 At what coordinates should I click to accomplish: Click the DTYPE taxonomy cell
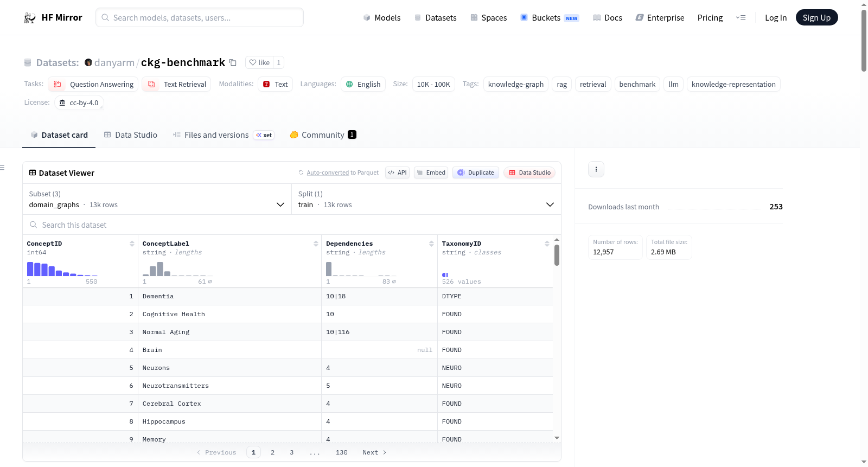tap(495, 296)
